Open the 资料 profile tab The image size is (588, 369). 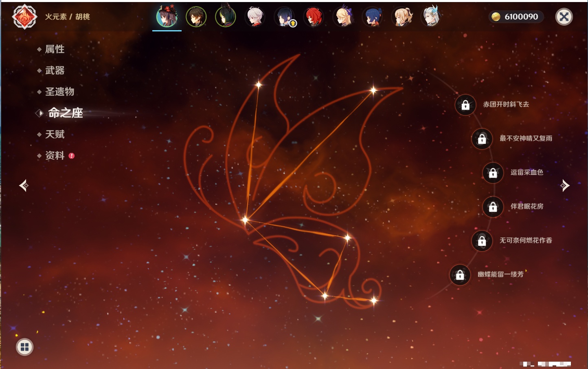click(x=55, y=155)
